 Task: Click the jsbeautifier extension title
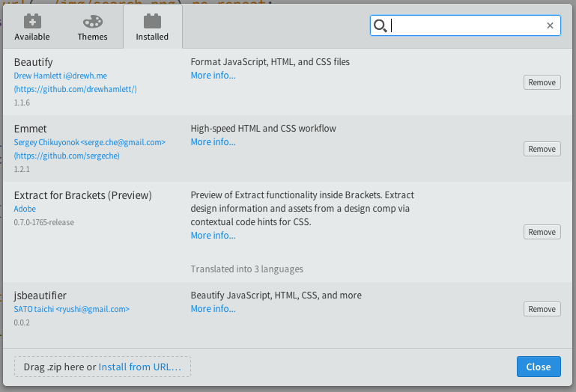[40, 295]
